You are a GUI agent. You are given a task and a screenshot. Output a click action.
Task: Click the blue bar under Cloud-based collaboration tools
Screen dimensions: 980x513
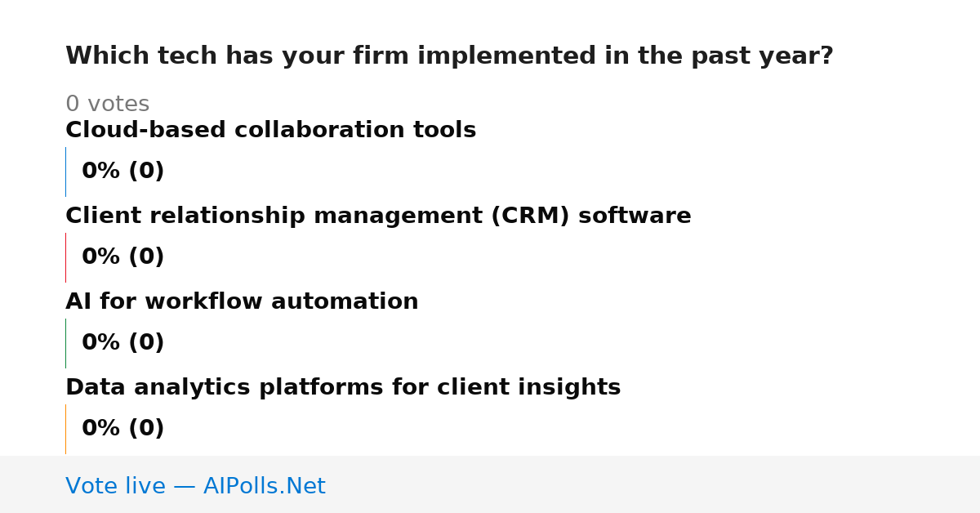coord(65,172)
